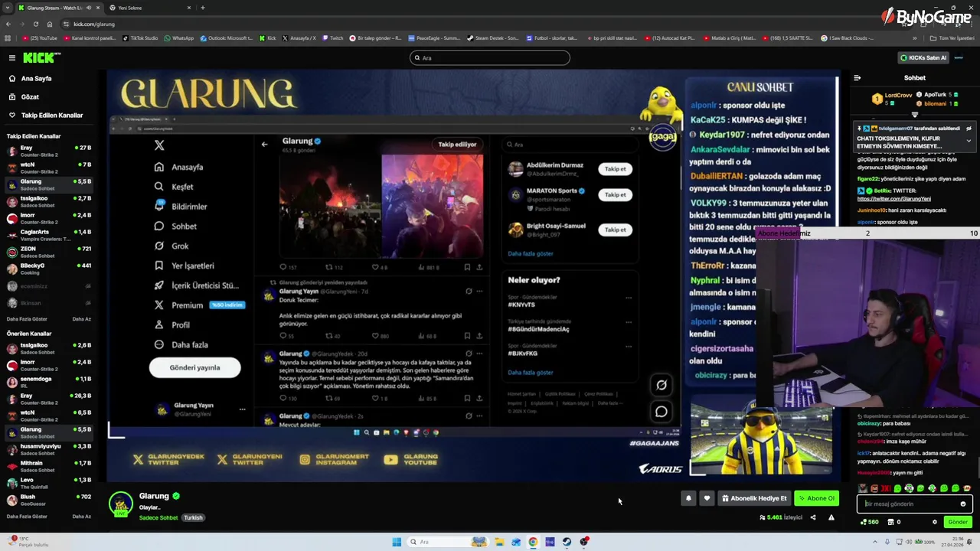Image resolution: width=980 pixels, height=551 pixels.
Task: Mute the Glarung Stream tab audio
Action: (x=89, y=8)
